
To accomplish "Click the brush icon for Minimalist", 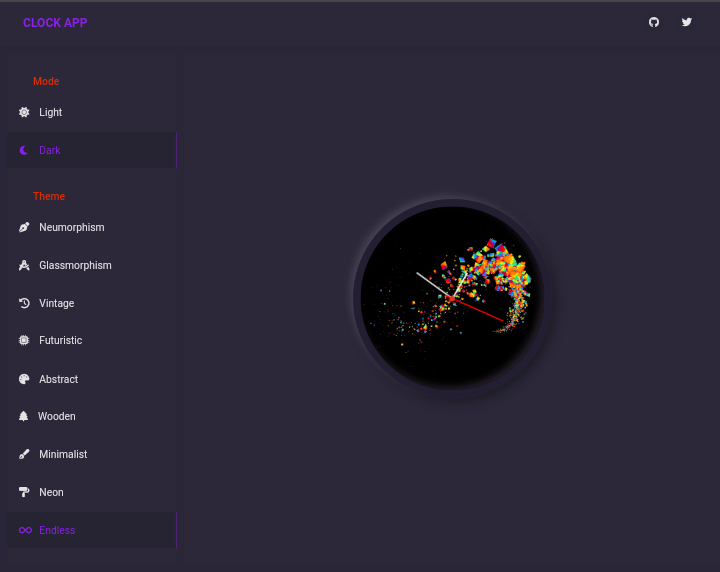I will (24, 454).
